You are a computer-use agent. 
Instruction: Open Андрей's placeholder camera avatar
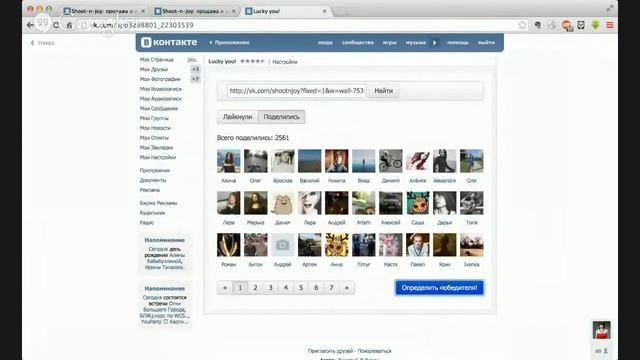point(282,245)
